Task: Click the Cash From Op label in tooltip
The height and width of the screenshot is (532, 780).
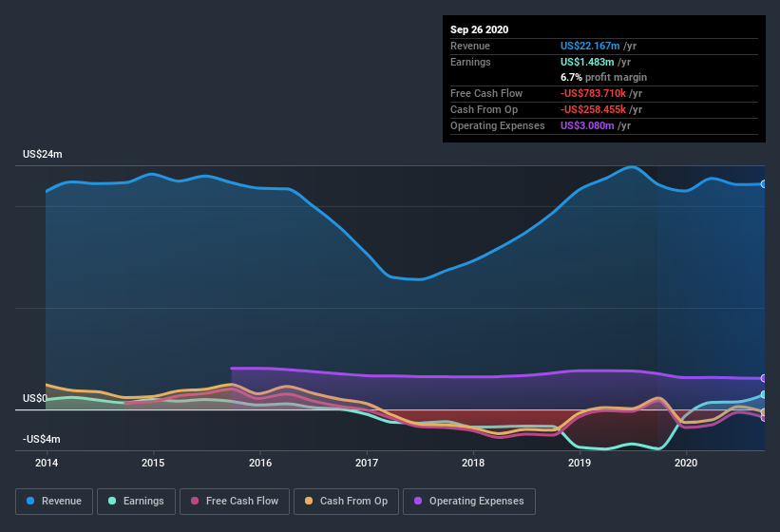Action: pos(484,109)
